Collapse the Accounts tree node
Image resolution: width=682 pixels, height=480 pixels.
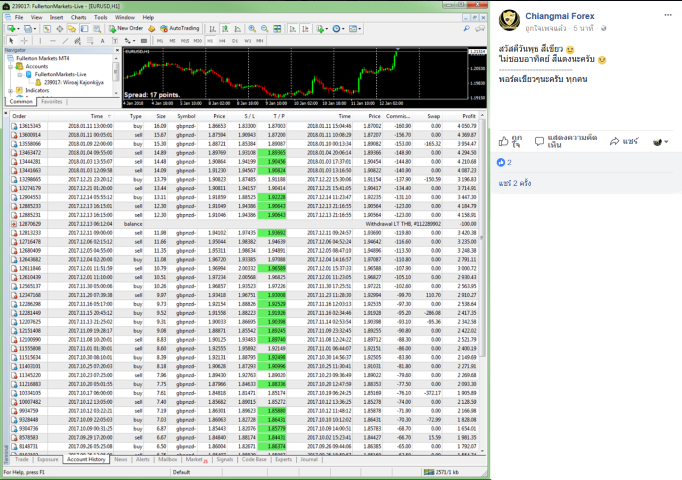[x=10, y=67]
